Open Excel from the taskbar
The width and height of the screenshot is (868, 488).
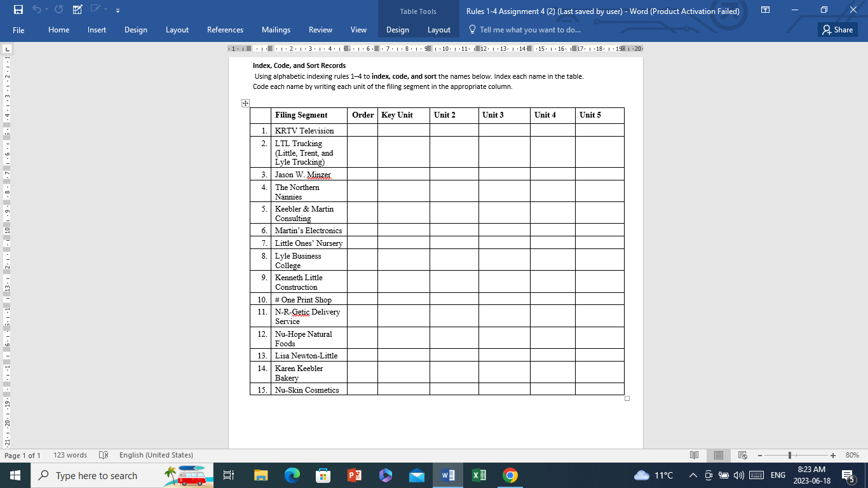(478, 475)
